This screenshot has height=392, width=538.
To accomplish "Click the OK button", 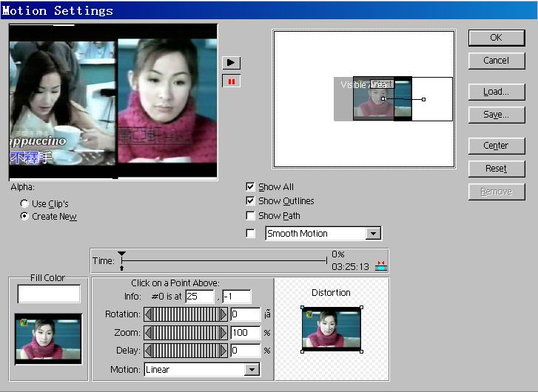I will coord(496,38).
